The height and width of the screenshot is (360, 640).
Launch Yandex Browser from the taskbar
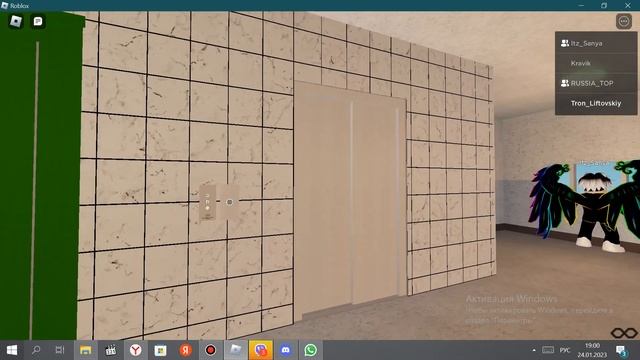(x=136, y=350)
